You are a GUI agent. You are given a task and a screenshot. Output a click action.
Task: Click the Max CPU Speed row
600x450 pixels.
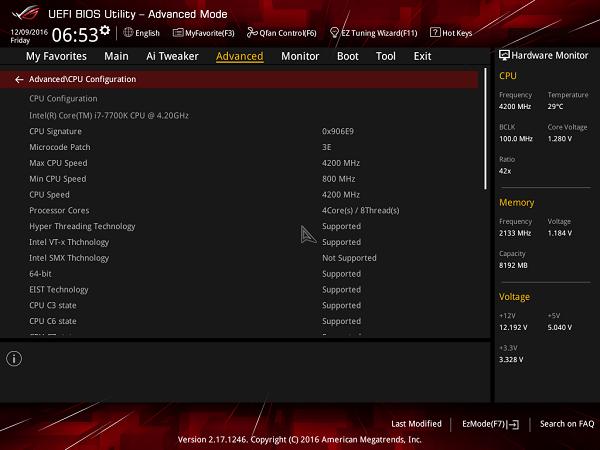tap(239, 163)
